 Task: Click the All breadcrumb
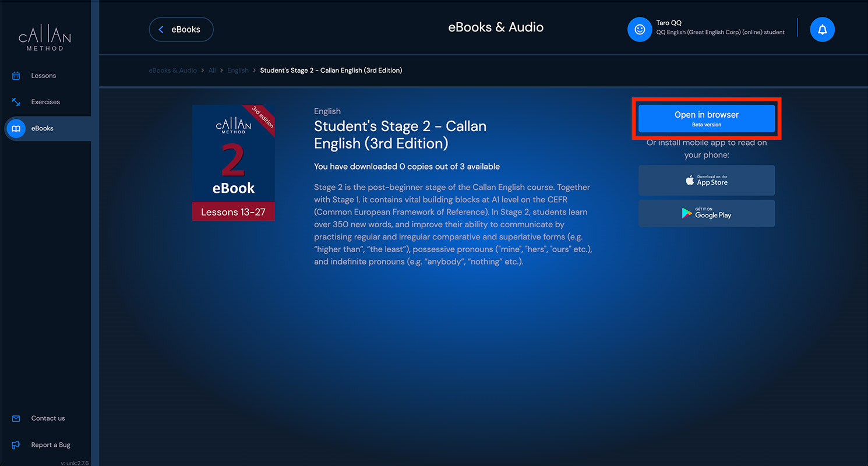tap(212, 70)
